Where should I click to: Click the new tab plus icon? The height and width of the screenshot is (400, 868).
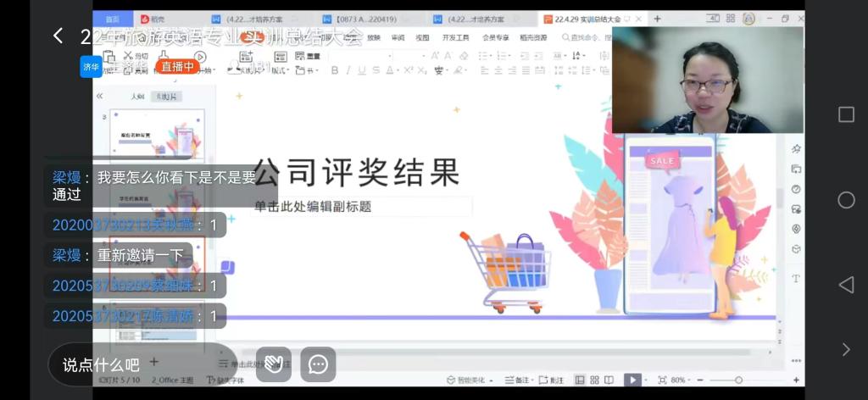click(x=658, y=19)
